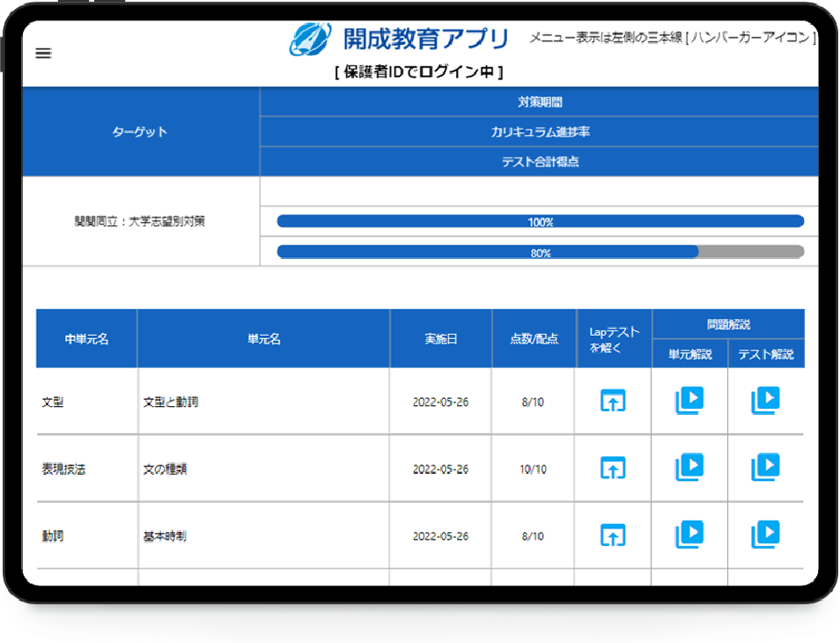The width and height of the screenshot is (840, 643).
Task: Select the 単元名 column header
Action: (263, 339)
